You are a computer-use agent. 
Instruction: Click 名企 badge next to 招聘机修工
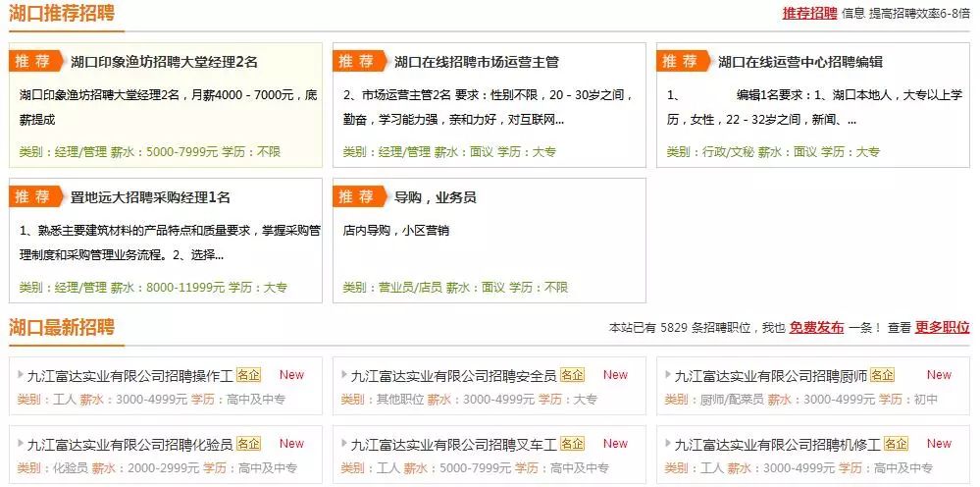(x=896, y=444)
